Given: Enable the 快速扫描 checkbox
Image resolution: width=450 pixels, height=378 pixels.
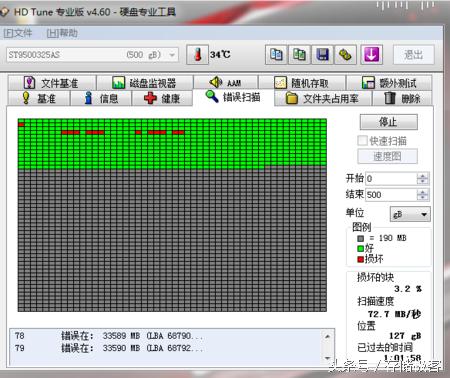Looking at the screenshot, I should 362,141.
